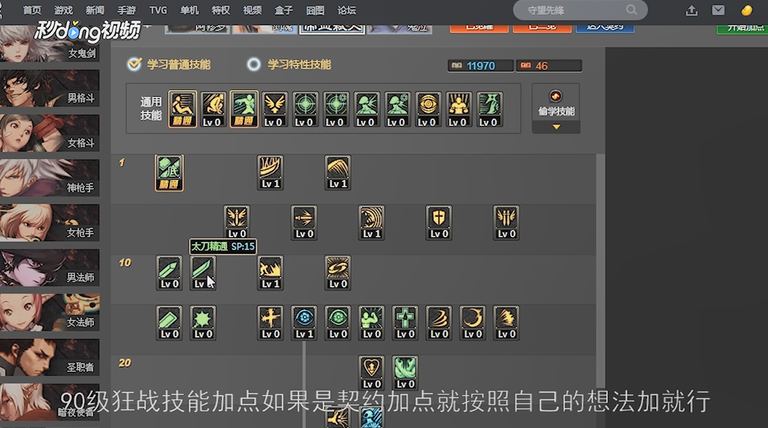
Task: Select the 太刀精通 skill icon
Action: 203,273
